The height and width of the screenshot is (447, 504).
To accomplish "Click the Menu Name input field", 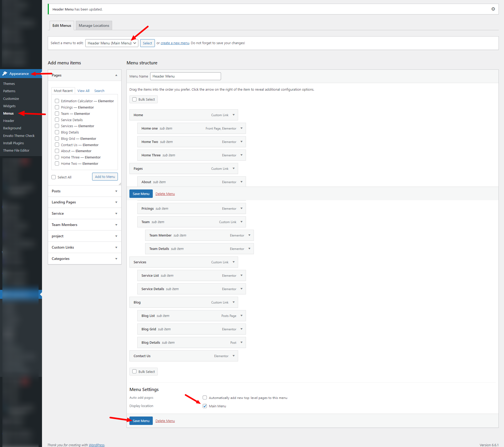I will click(x=185, y=76).
